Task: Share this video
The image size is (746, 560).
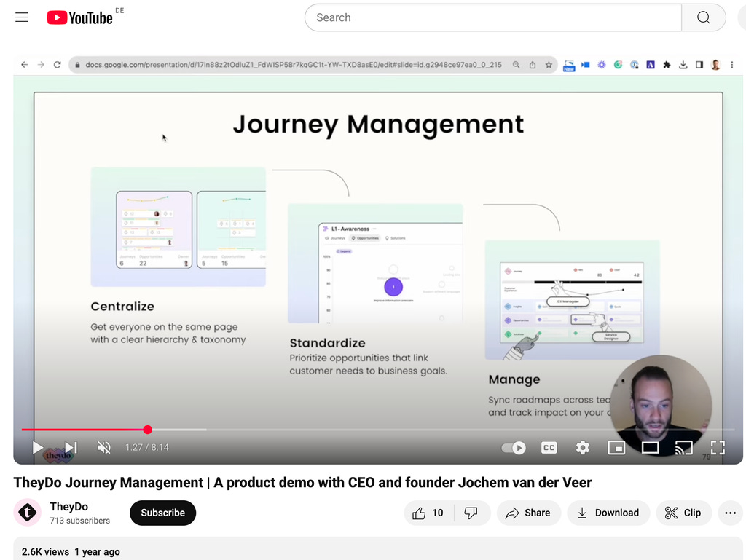Action: pos(529,513)
